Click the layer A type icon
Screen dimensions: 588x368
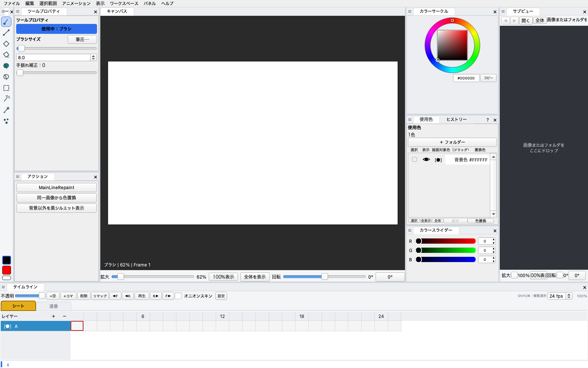[7, 326]
